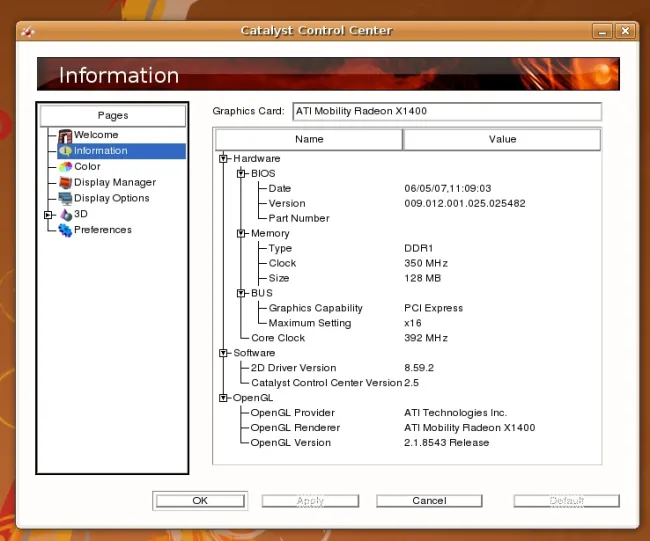Collapse the Memory subsection
This screenshot has width=650, height=541.
pos(241,233)
